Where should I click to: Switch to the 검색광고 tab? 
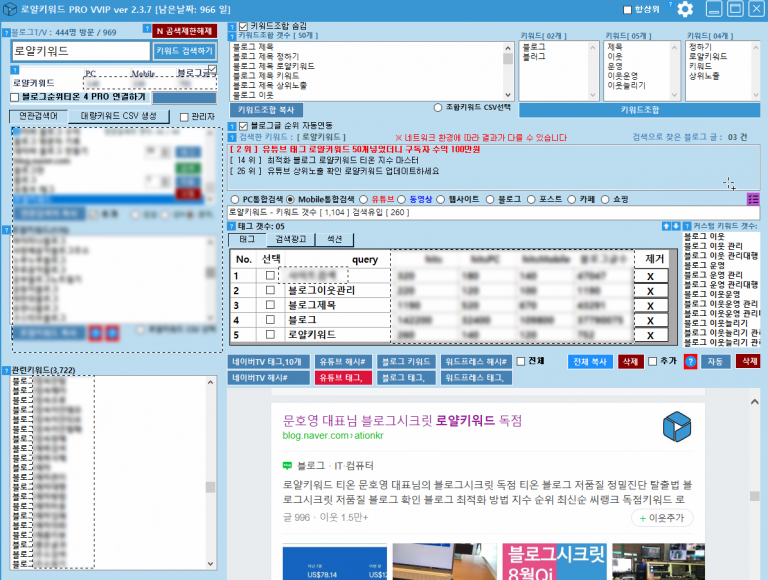coord(291,240)
